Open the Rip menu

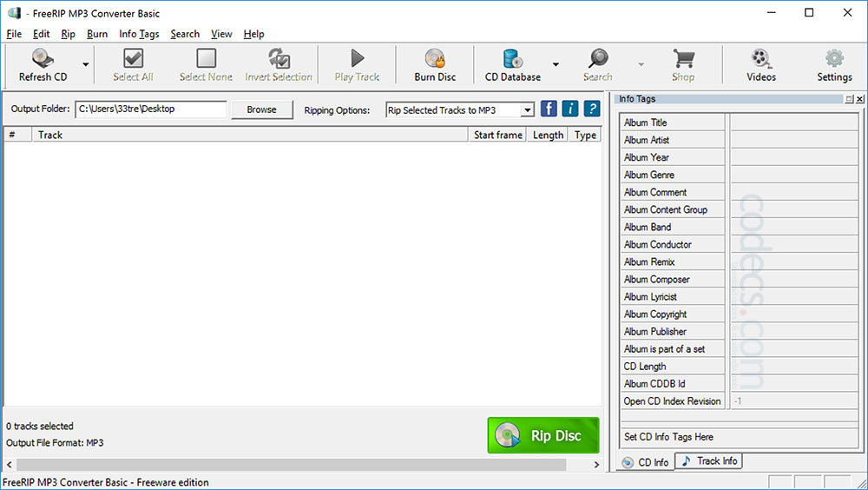point(68,34)
